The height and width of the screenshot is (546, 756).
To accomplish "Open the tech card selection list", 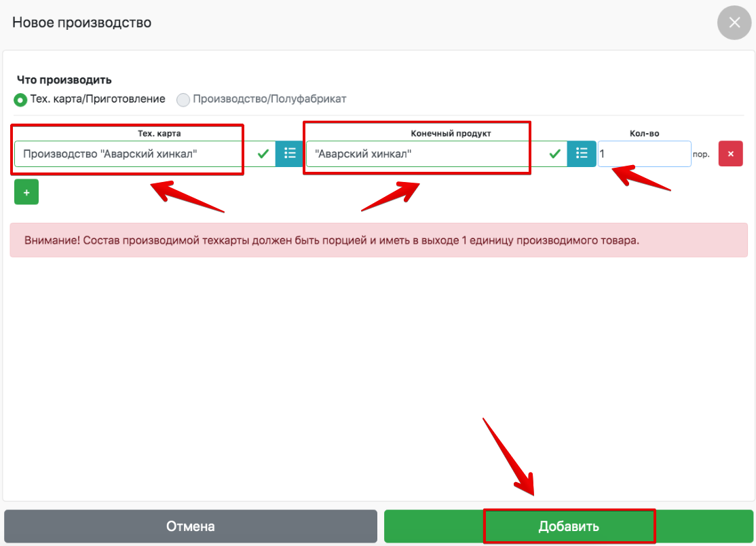I will (290, 153).
